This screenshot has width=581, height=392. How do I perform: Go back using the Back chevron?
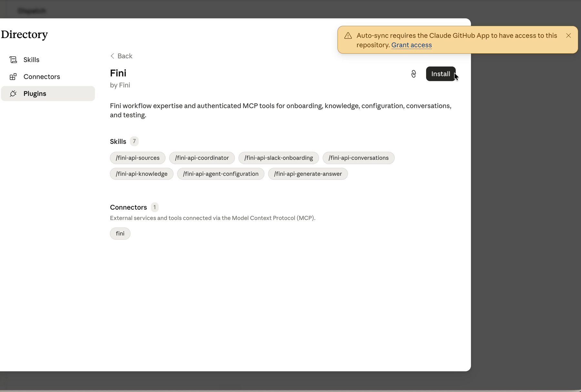(x=112, y=56)
